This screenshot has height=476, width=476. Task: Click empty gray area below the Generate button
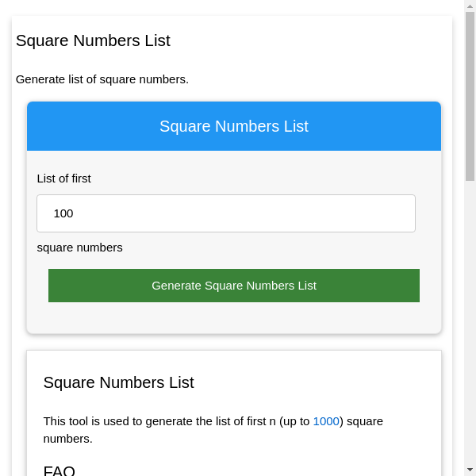(233, 319)
